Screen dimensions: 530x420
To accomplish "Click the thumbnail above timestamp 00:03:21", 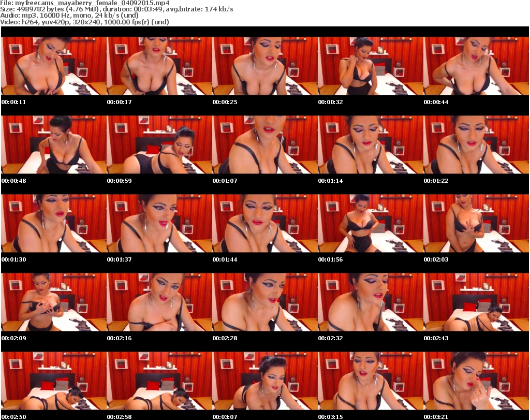I will coord(476,381).
